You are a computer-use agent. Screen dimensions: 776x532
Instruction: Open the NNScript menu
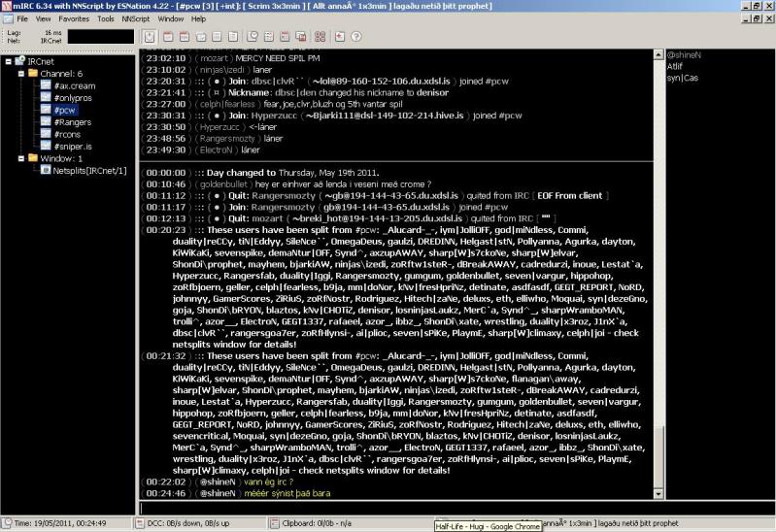tap(136, 18)
